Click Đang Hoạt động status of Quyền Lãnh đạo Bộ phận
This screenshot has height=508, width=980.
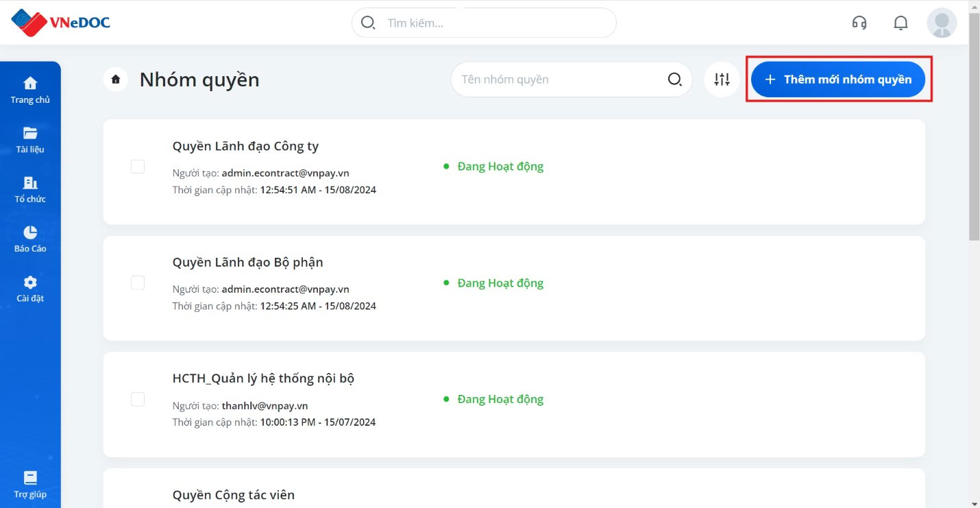[493, 282]
